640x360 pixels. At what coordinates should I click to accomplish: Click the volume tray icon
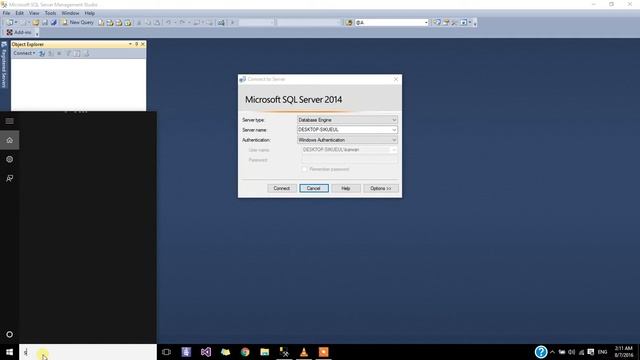[571, 352]
